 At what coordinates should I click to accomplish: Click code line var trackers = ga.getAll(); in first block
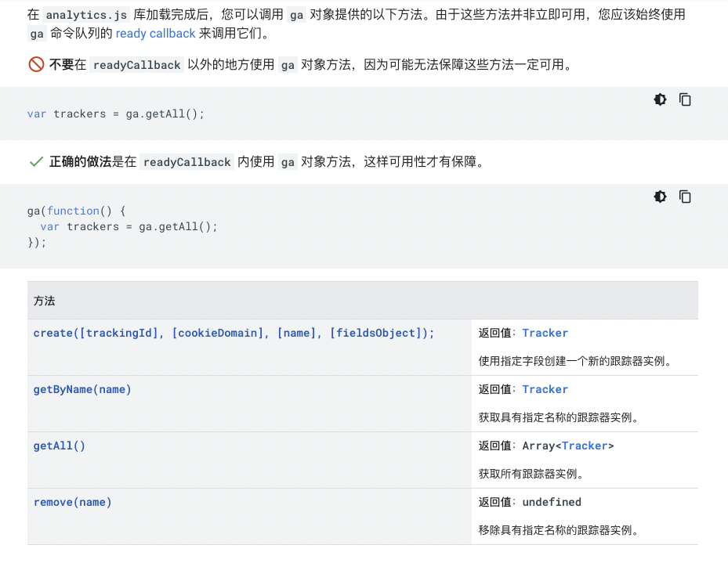point(116,114)
